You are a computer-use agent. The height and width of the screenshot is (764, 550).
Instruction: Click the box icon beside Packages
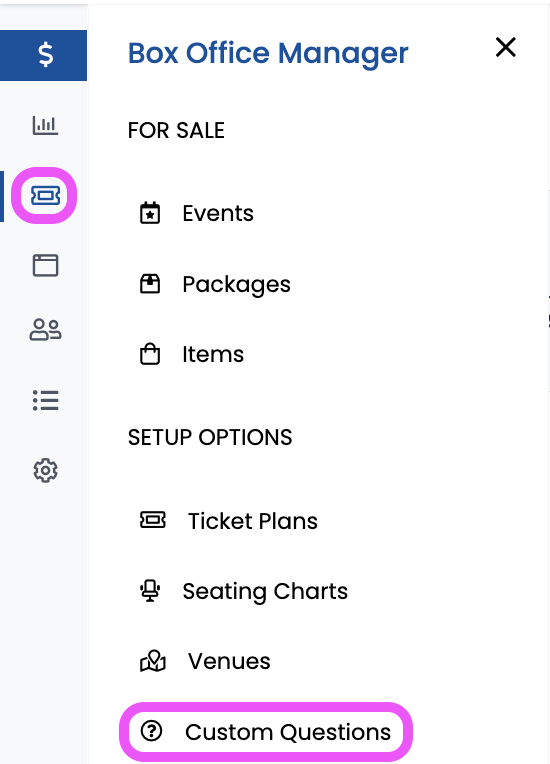(x=150, y=284)
